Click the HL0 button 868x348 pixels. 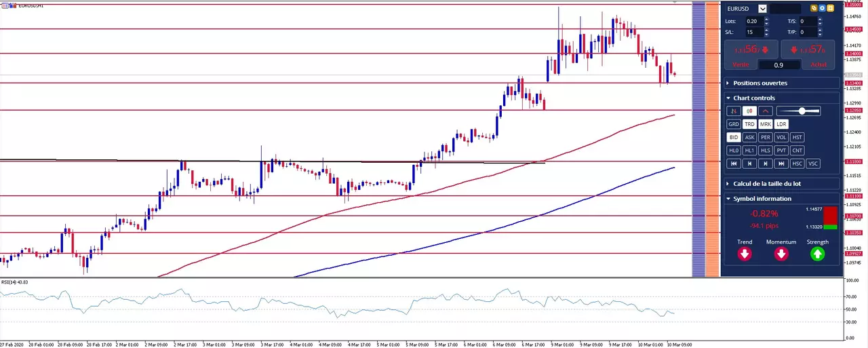734,151
